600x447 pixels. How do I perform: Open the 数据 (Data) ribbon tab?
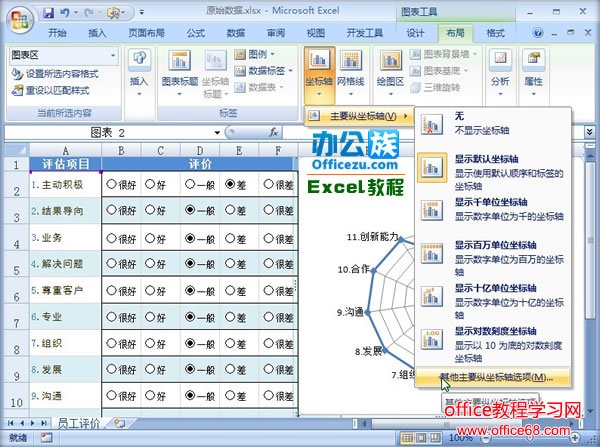[235, 33]
